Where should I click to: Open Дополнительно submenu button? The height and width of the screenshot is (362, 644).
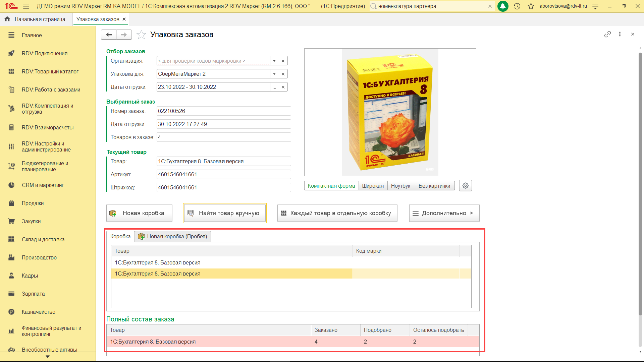coord(444,213)
